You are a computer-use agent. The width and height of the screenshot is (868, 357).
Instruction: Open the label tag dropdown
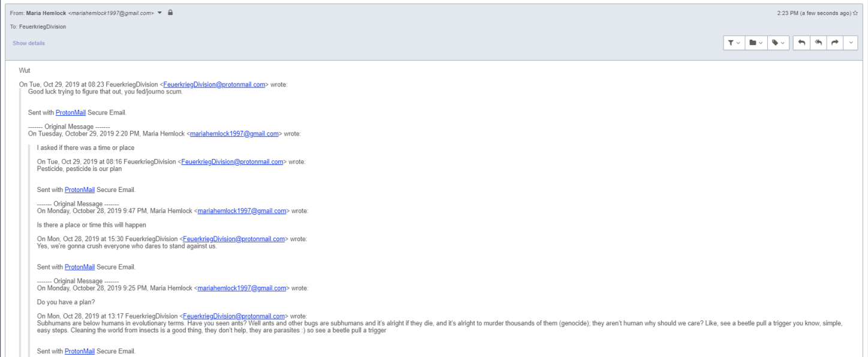click(778, 43)
